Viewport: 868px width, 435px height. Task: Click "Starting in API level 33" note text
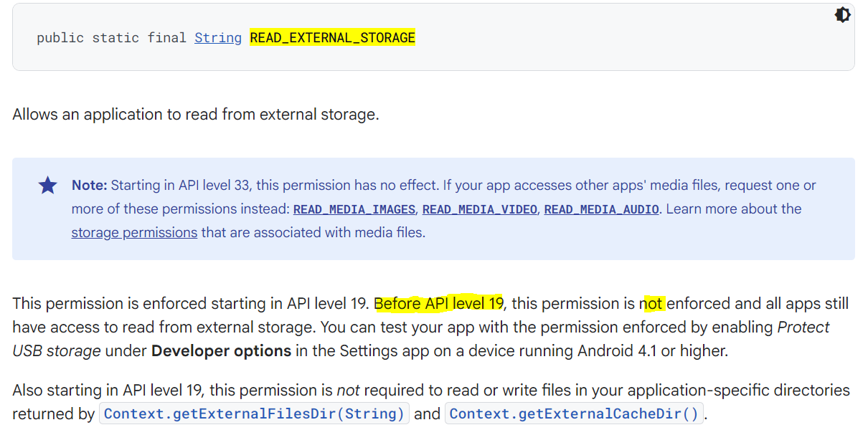pyautogui.click(x=180, y=186)
